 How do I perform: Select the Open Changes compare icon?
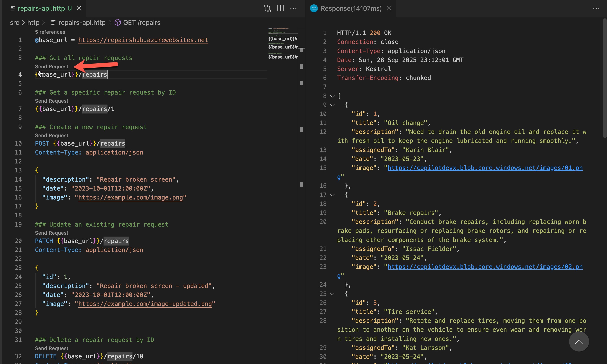pyautogui.click(x=267, y=8)
